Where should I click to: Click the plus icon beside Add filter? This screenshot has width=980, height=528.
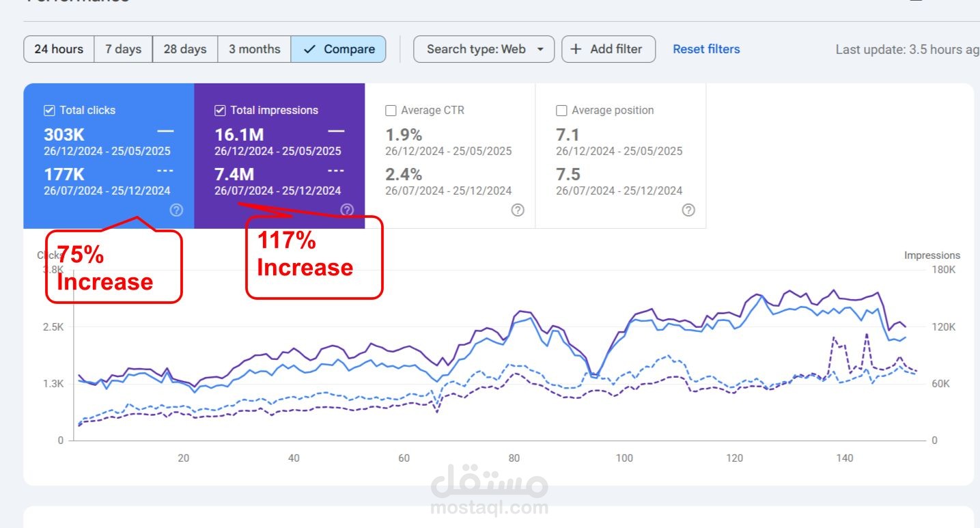[576, 48]
